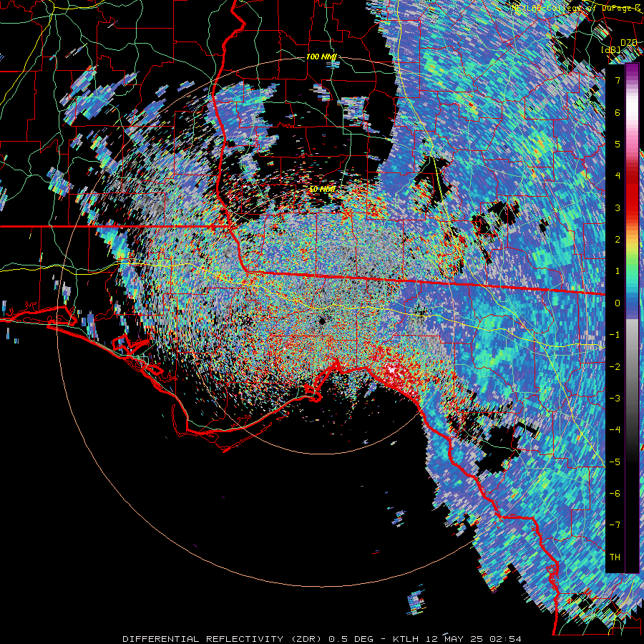Click the black radar site dot at map center
Viewport: 644px width, 644px height.
click(x=321, y=321)
